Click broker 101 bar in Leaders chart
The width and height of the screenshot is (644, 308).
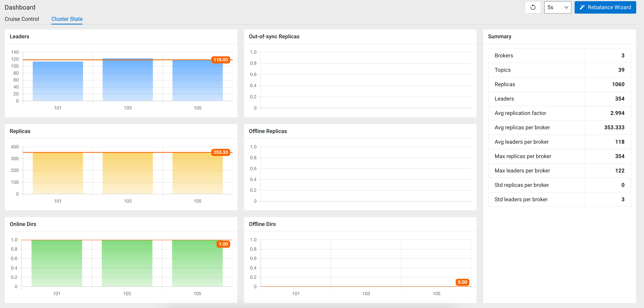point(58,81)
